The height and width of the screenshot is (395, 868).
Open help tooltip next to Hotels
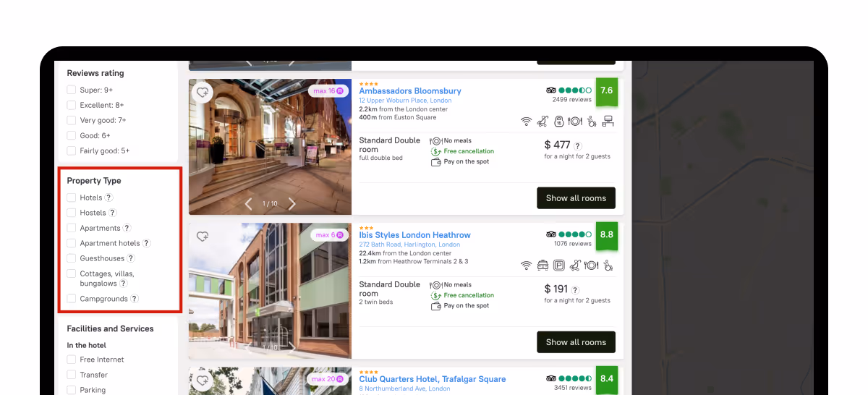(x=109, y=197)
